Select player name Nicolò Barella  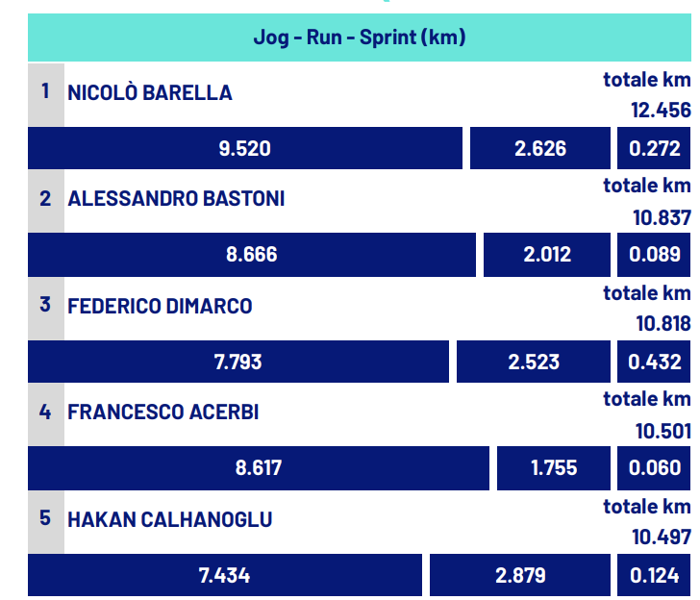click(x=150, y=93)
